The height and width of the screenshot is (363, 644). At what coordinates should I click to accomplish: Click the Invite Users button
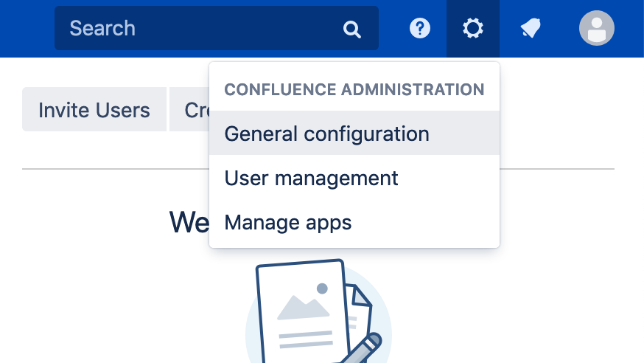(x=94, y=109)
